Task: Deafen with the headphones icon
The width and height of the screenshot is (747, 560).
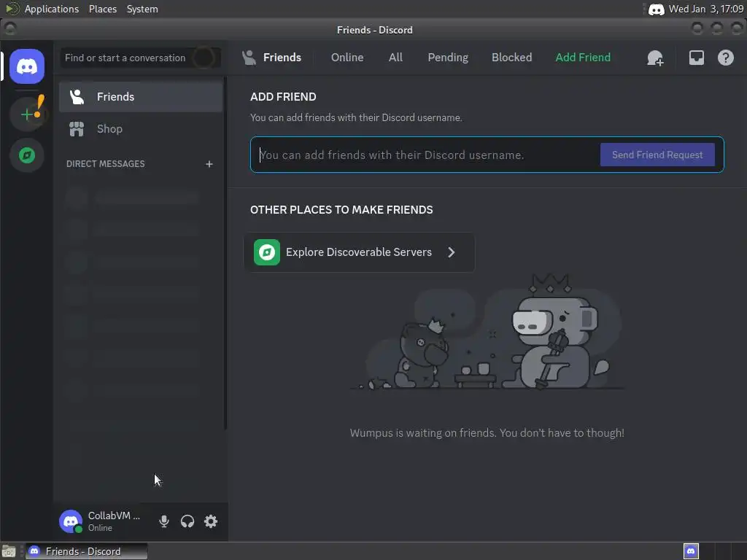Action: (x=187, y=521)
